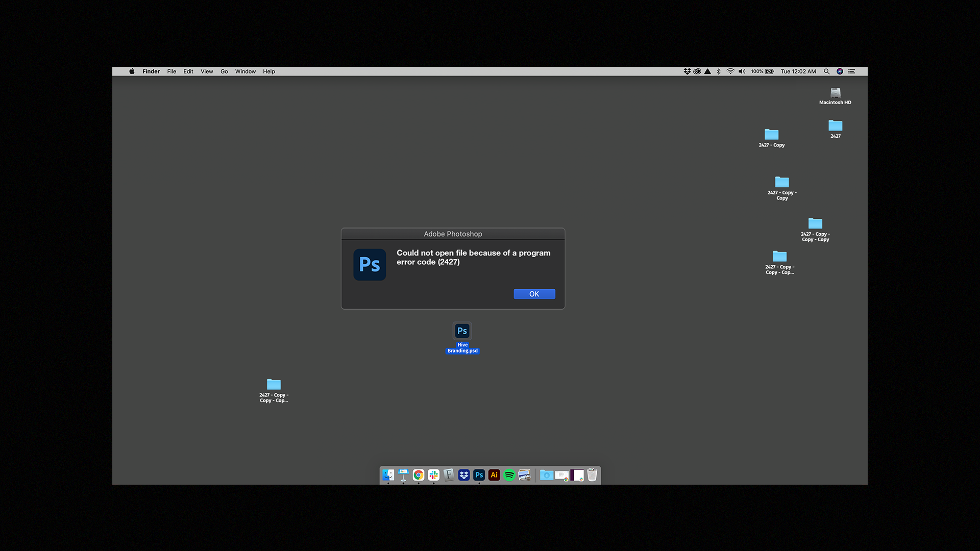This screenshot has width=980, height=551.
Task: Activate Siri from the menu bar
Action: 840,71
